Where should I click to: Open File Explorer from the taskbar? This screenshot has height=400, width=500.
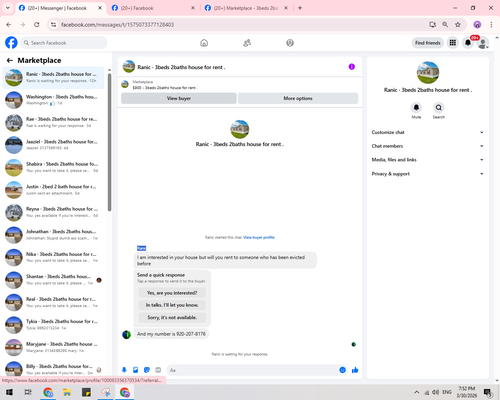(67, 392)
